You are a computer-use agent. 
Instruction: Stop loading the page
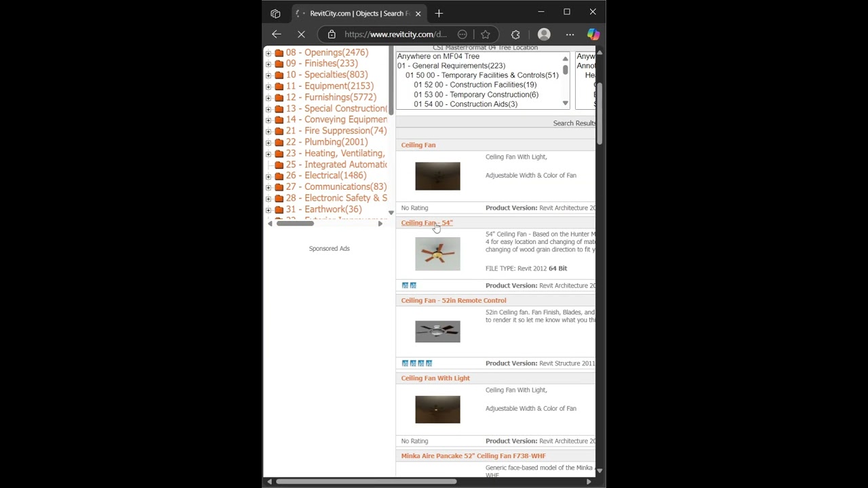[302, 34]
